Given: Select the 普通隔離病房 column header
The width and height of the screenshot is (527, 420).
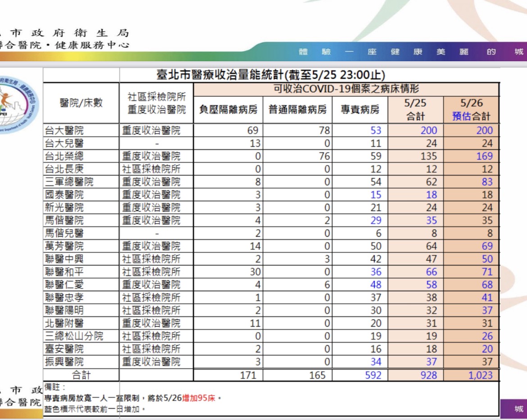Looking at the screenshot, I should pyautogui.click(x=297, y=109).
